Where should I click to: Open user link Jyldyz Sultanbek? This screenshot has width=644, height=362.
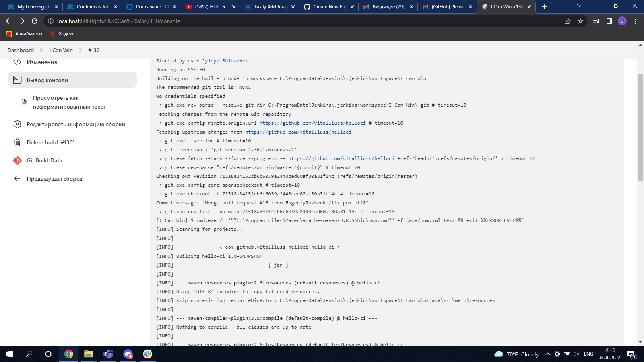(225, 61)
